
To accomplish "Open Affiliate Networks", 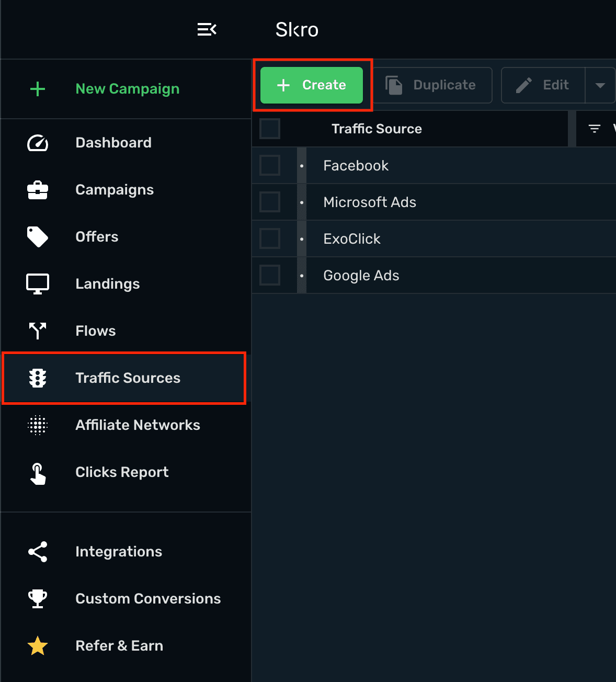I will click(x=126, y=425).
